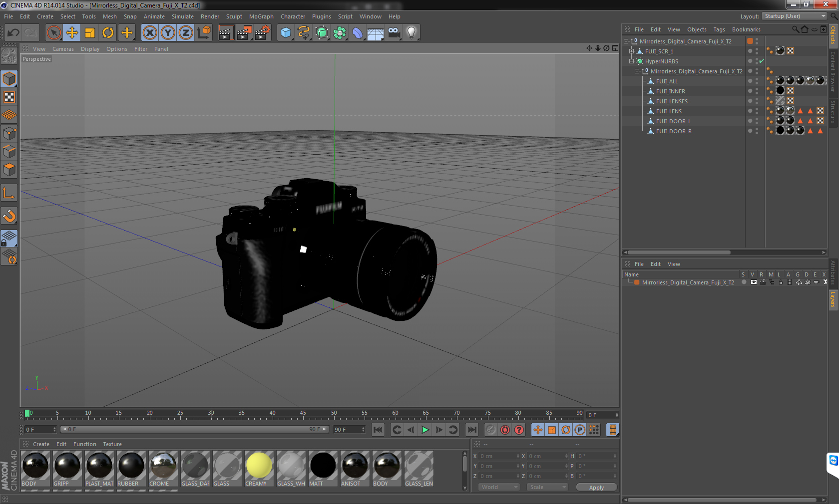Open the Layers side tab
The height and width of the screenshot is (504, 839).
pos(833,299)
